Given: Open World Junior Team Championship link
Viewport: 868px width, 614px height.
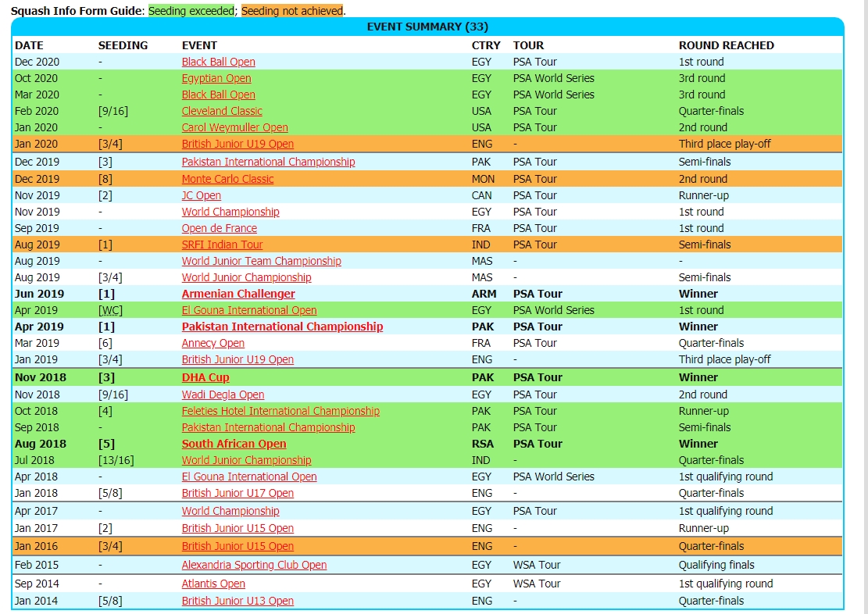Looking at the screenshot, I should (x=261, y=261).
